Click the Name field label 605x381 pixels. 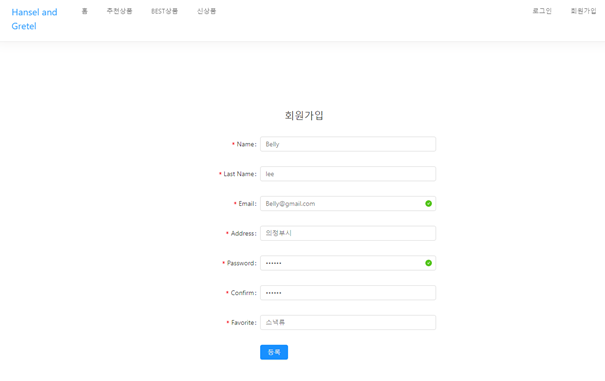tap(246, 144)
